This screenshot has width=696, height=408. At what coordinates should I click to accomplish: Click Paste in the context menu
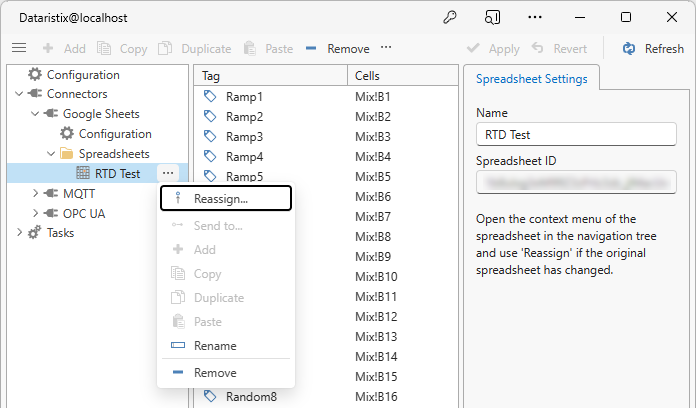(226, 321)
